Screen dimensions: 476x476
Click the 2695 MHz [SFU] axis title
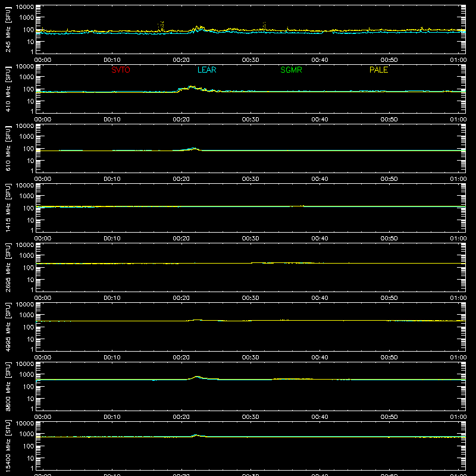pos(8,267)
